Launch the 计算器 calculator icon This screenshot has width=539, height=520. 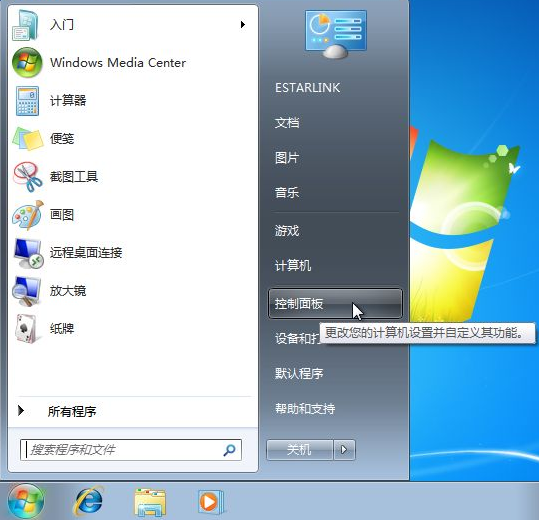27,101
